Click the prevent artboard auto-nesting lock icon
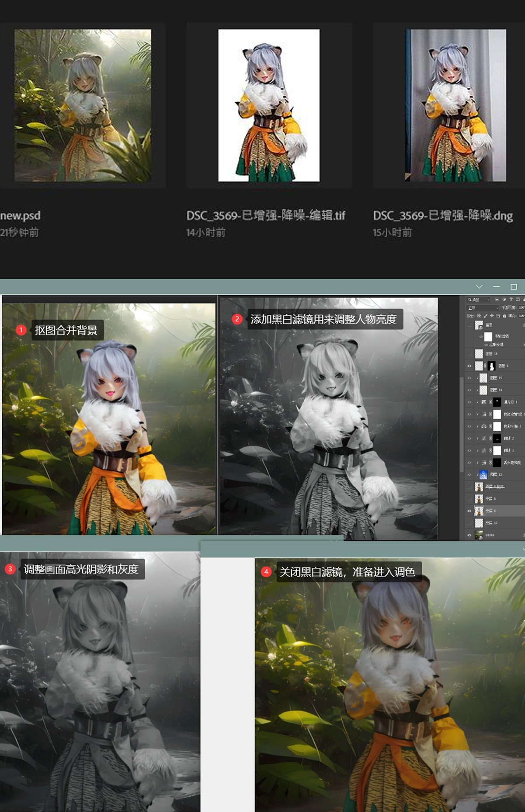 point(498,316)
